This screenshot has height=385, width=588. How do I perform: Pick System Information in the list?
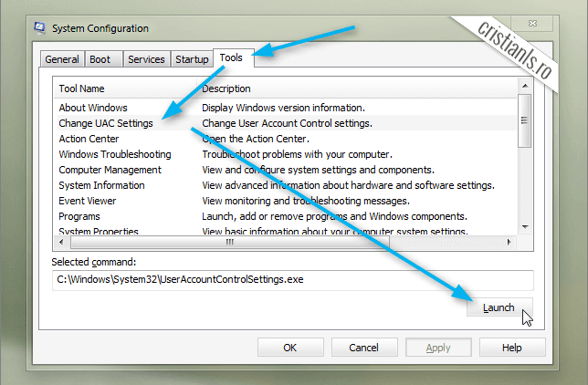point(101,185)
